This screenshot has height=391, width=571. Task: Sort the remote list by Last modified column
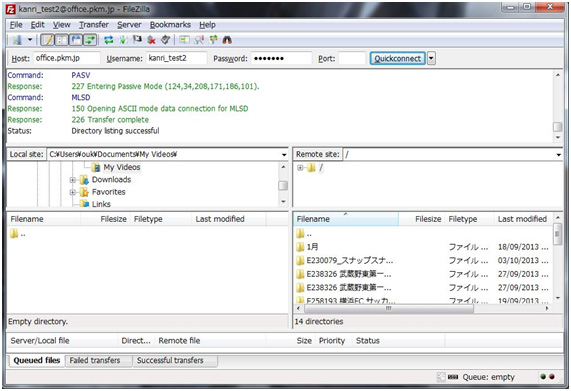tap(523, 219)
